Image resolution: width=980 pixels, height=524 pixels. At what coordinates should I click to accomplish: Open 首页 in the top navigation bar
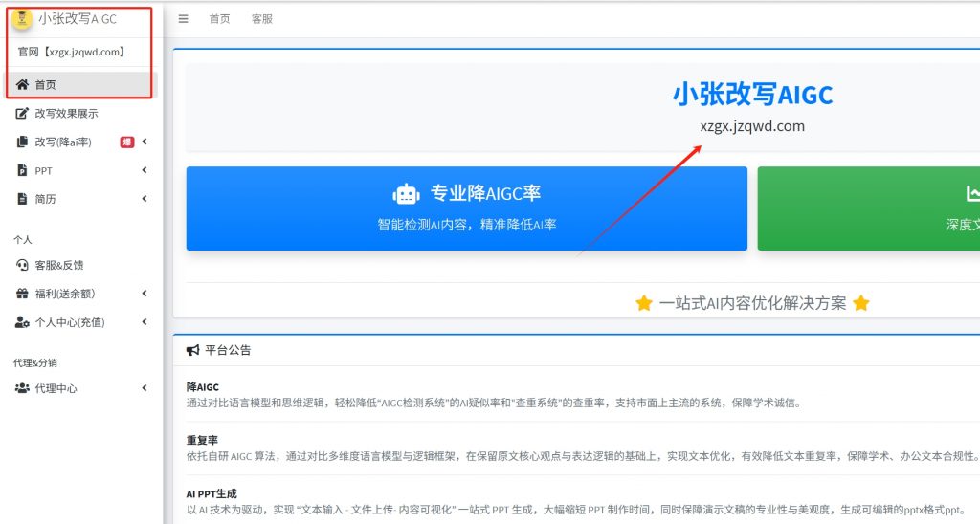tap(219, 18)
